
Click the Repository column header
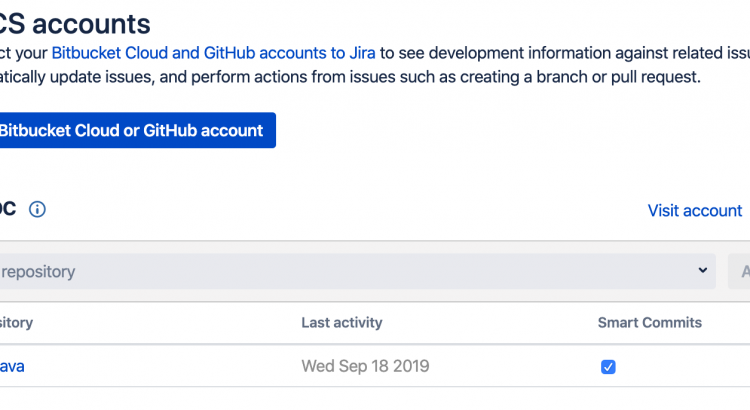(x=16, y=323)
